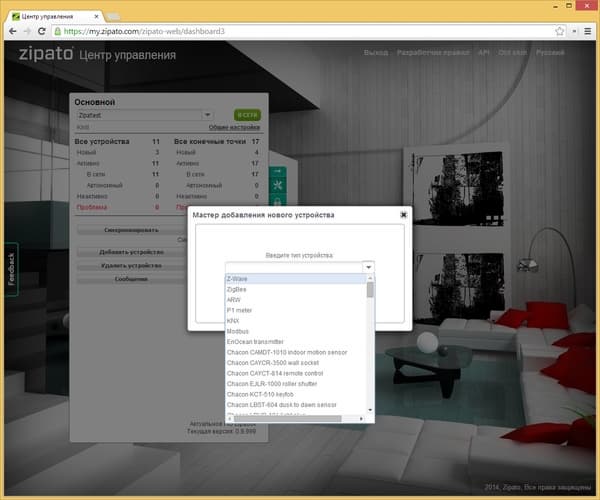Choose Chacon CAYCR-3500 wall socket
The width and height of the screenshot is (600, 500).
[x=296, y=363]
